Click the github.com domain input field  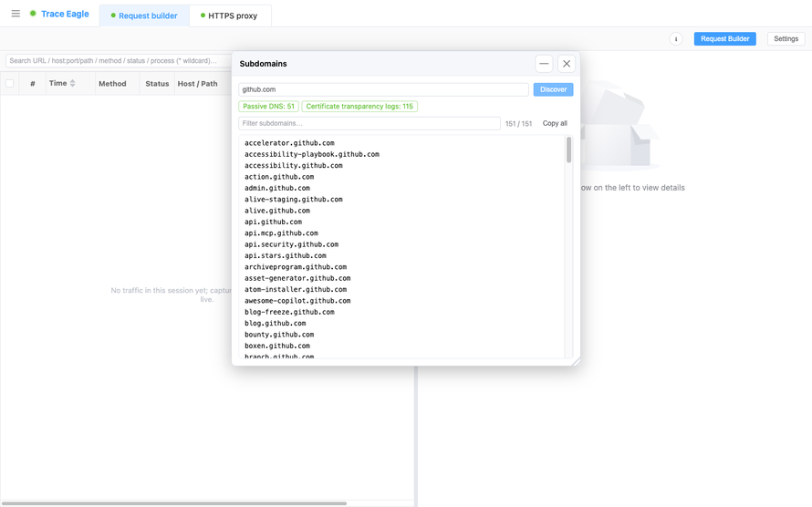pyautogui.click(x=383, y=89)
